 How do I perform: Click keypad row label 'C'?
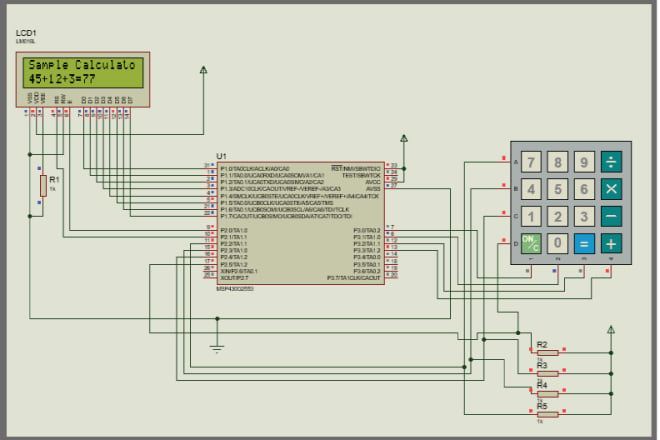pos(516,216)
